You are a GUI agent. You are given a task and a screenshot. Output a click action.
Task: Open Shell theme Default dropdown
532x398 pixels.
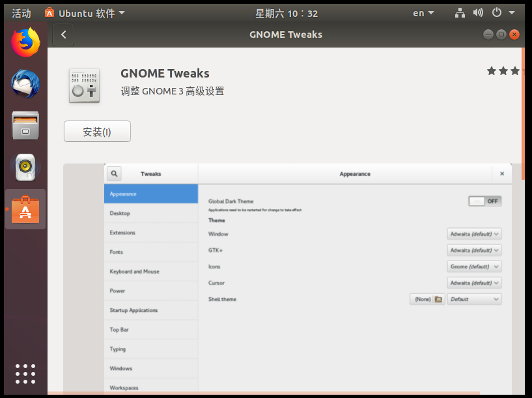pyautogui.click(x=474, y=299)
